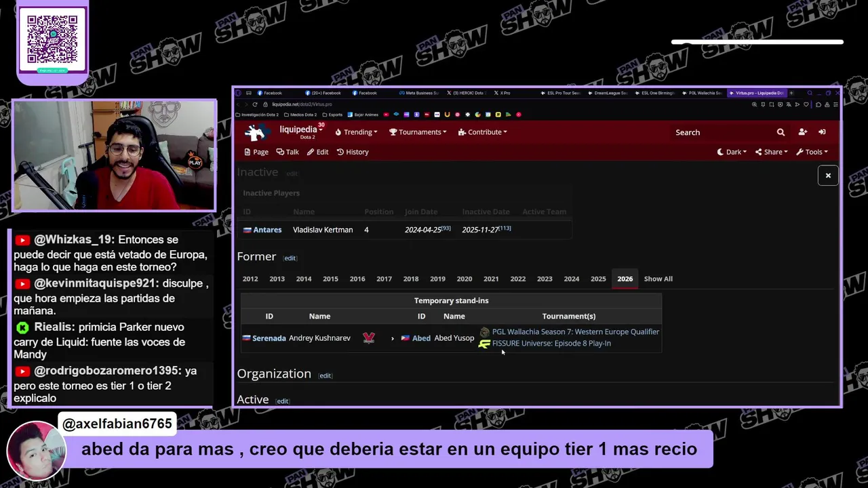Click the browser address bar URL
Screen dimensions: 868x488
(x=302, y=104)
